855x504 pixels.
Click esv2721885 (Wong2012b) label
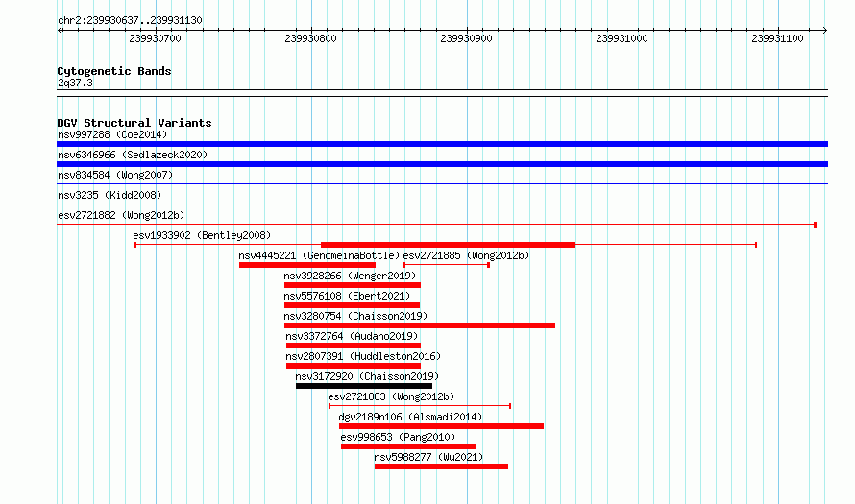click(466, 255)
